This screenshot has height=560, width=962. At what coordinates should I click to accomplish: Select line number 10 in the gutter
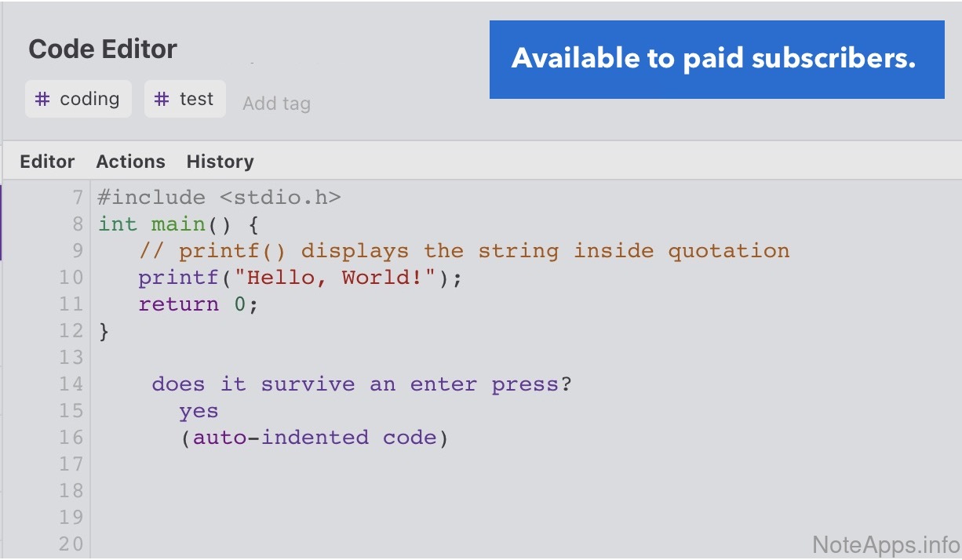click(x=71, y=278)
